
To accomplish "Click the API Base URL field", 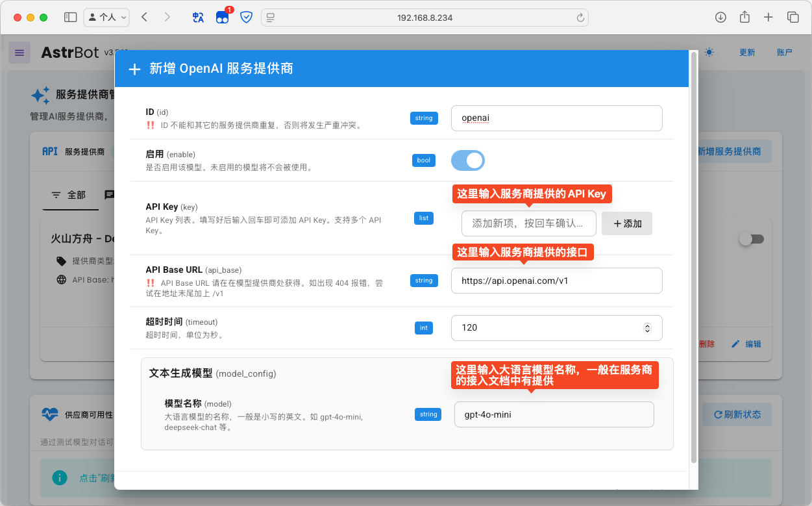I will tap(556, 281).
